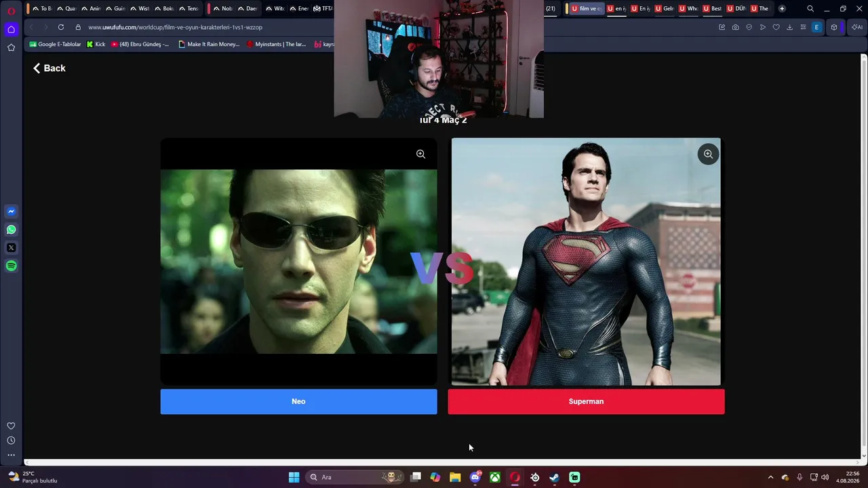Switch to the 'Wist' tab
The height and width of the screenshot is (488, 868).
pyautogui.click(x=139, y=9)
